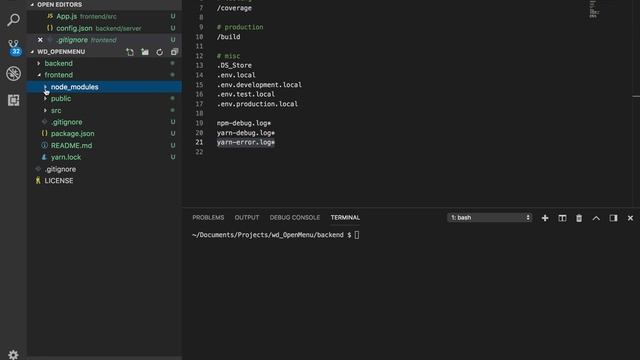The width and height of the screenshot is (640, 360).
Task: Open Source Control view with 32 badge
Action: 13,47
